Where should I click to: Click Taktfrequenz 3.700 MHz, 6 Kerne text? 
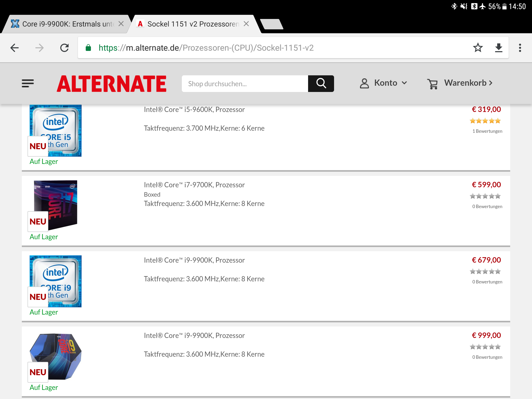point(204,128)
